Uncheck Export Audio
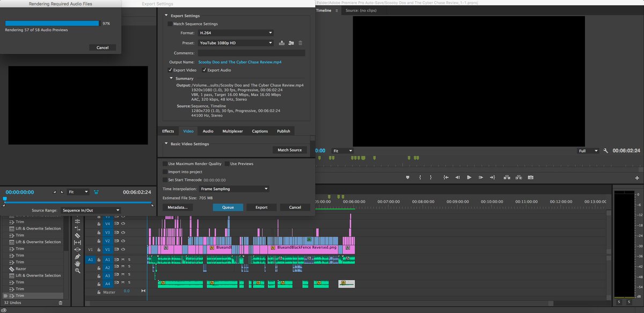Screen dimensions: 644x313 coord(204,70)
